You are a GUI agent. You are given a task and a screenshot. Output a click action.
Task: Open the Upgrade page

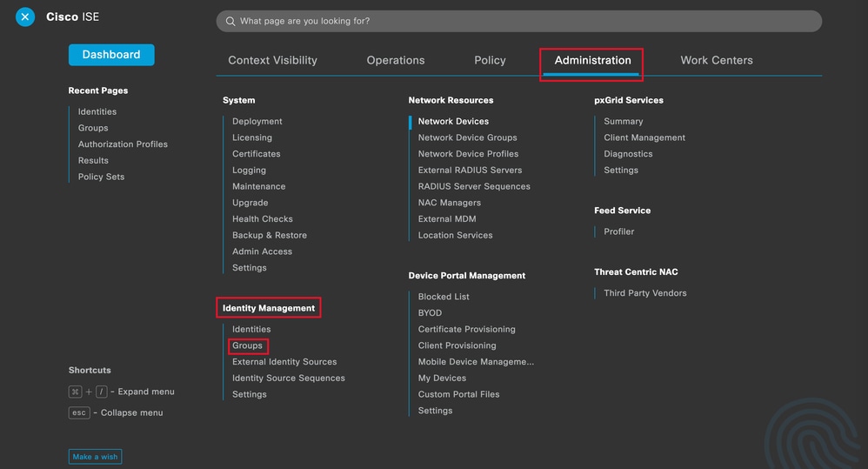point(250,203)
